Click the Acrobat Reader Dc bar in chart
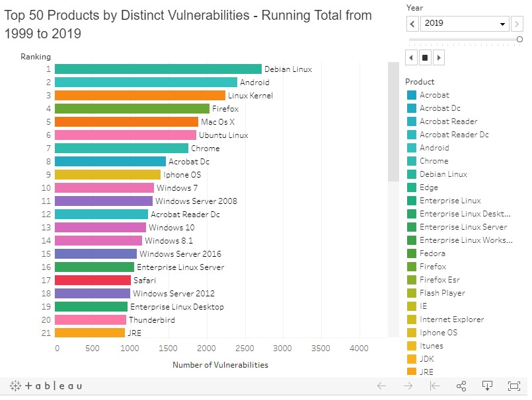Screen dimensions: 532x400 point(102,215)
